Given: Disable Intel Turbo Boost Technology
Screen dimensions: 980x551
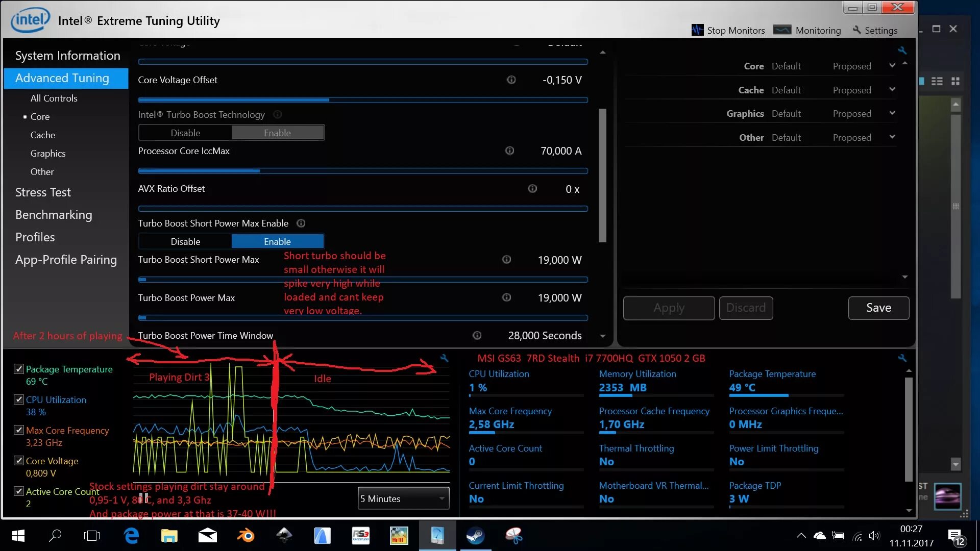Looking at the screenshot, I should tap(184, 133).
